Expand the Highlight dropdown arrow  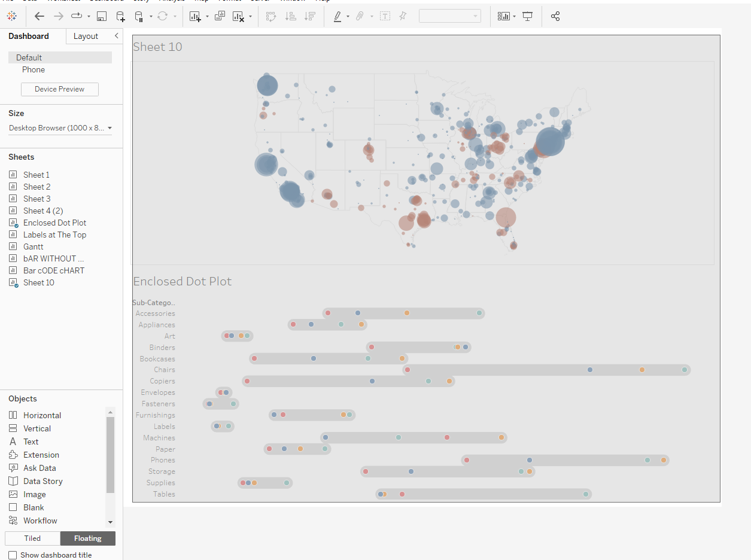pyautogui.click(x=348, y=16)
